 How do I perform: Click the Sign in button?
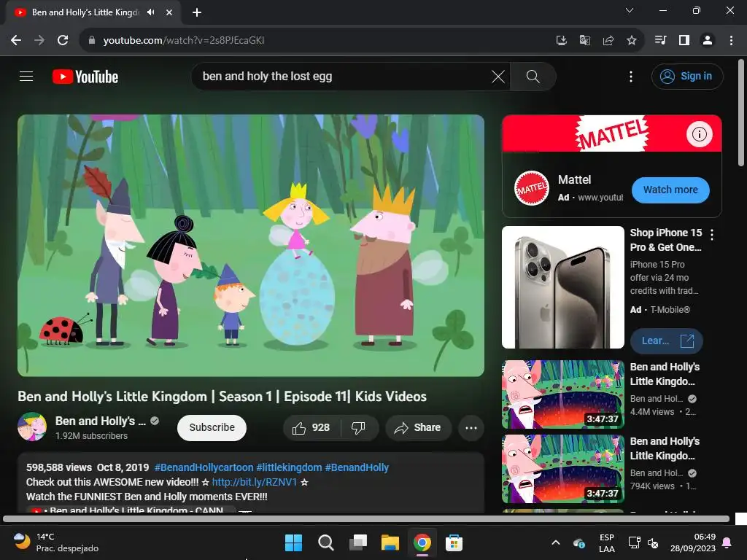point(687,76)
